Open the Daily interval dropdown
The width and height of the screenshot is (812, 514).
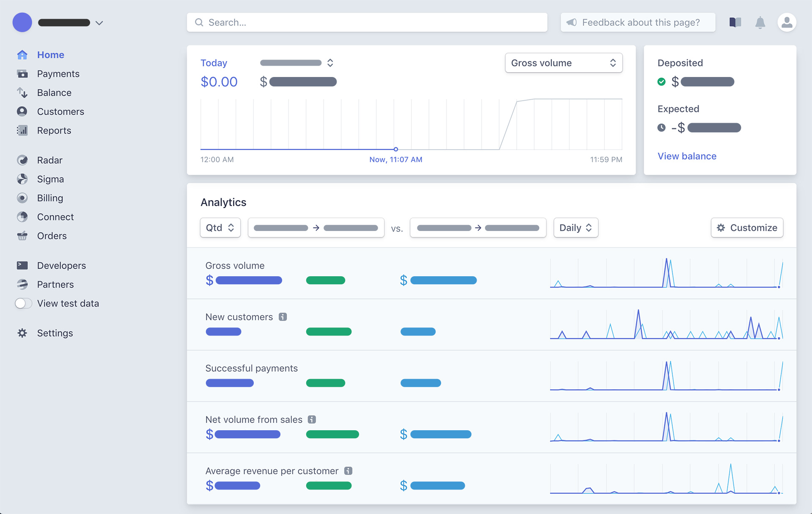pyautogui.click(x=575, y=228)
